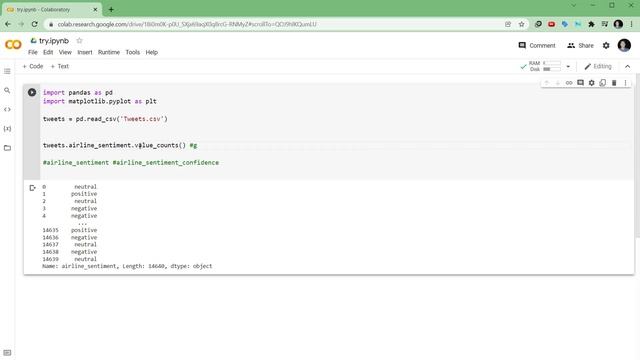Share the notebook
Viewport: 640px width, 360px height.
[x=580, y=45]
